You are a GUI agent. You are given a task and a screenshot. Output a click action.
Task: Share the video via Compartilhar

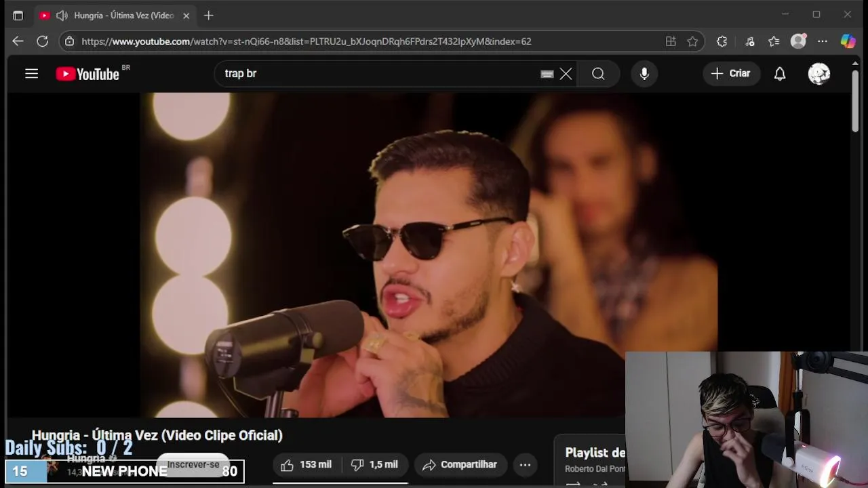click(460, 465)
